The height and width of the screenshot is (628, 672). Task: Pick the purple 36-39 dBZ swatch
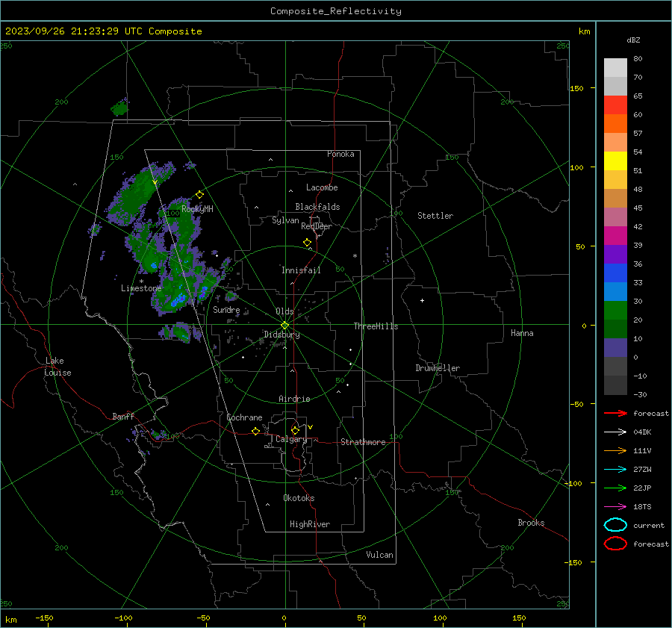tap(615, 254)
